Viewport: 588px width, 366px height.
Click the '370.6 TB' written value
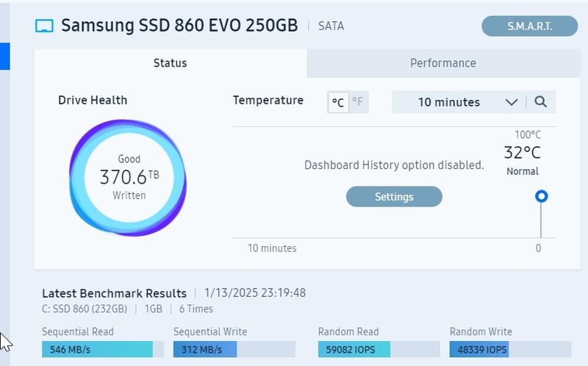[x=129, y=177]
